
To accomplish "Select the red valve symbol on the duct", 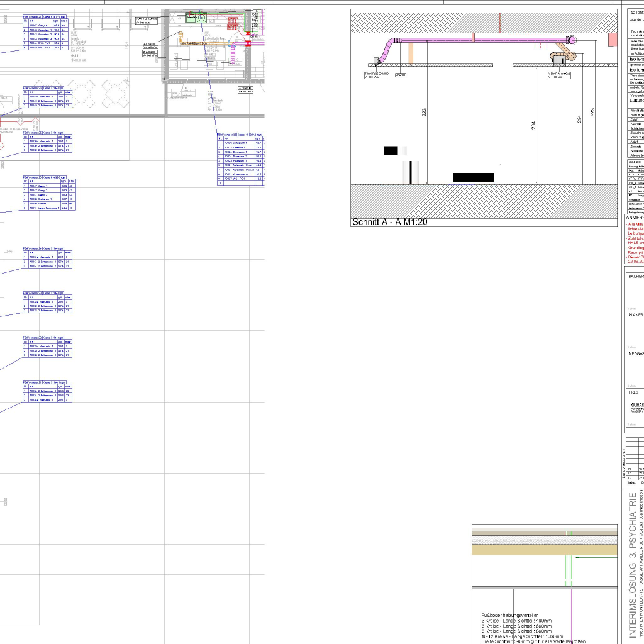I will (248, 43).
